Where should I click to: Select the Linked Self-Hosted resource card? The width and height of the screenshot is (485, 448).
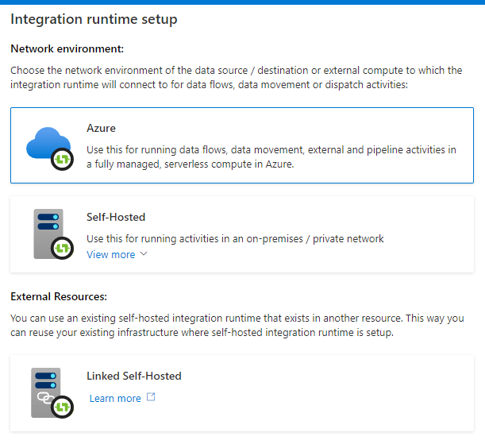tap(242, 393)
